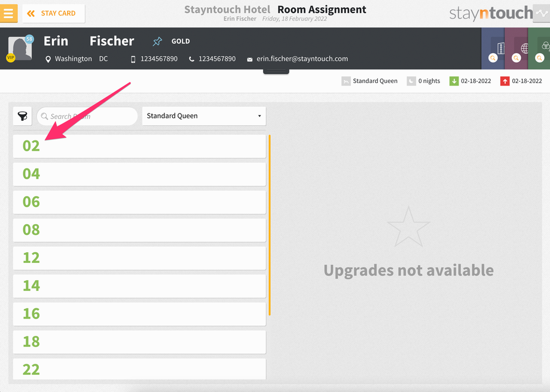Click the moon icon beside 0 nights
Viewport: 550px width, 392px height.
click(411, 81)
